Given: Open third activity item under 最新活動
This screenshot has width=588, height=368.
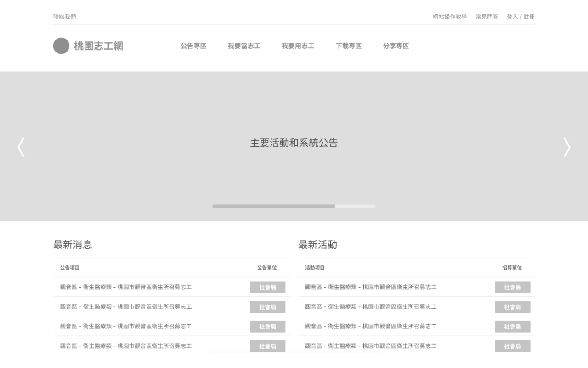Looking at the screenshot, I should point(371,326).
